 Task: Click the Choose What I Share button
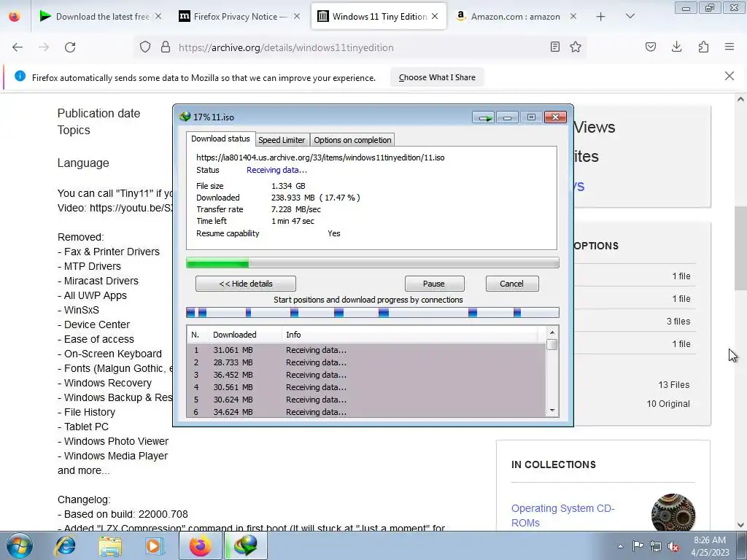437,77
